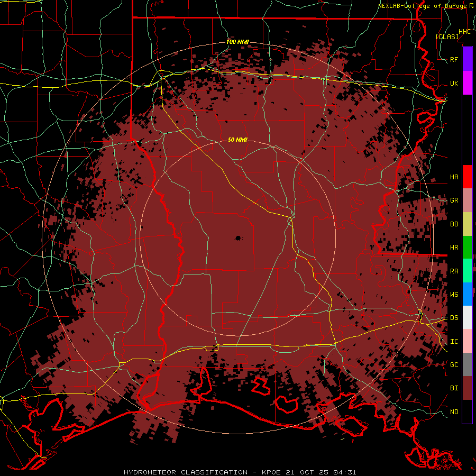Click the UK magenta legend swatch
The height and width of the screenshot is (476, 476).
467,83
